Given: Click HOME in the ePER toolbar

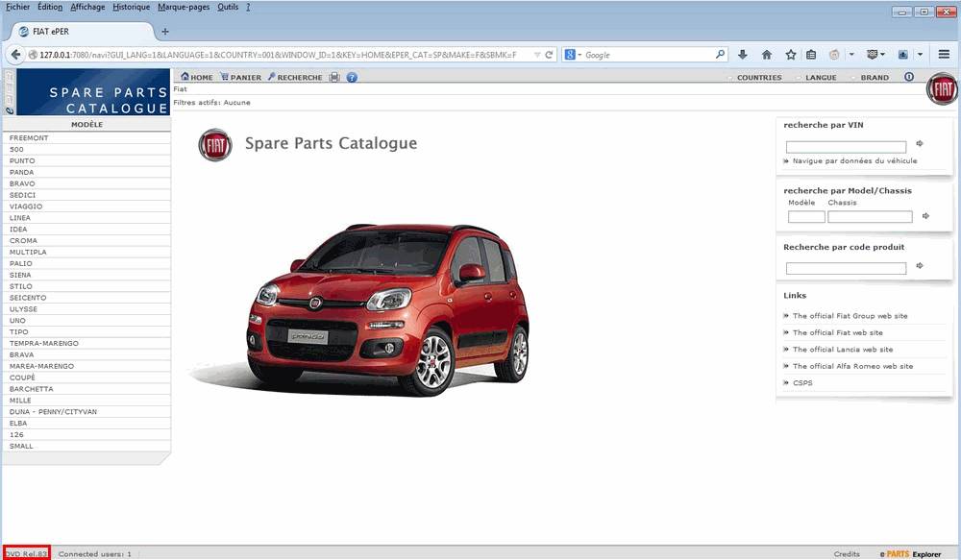Looking at the screenshot, I should click(197, 77).
